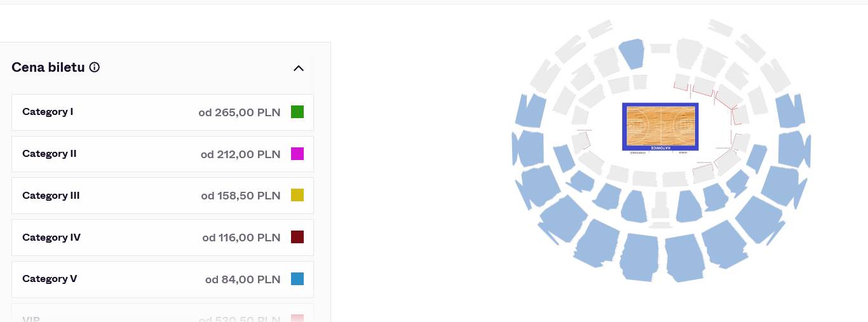This screenshot has height=322, width=868.
Task: Click the magenta Category II swatch
Action: pos(297,154)
